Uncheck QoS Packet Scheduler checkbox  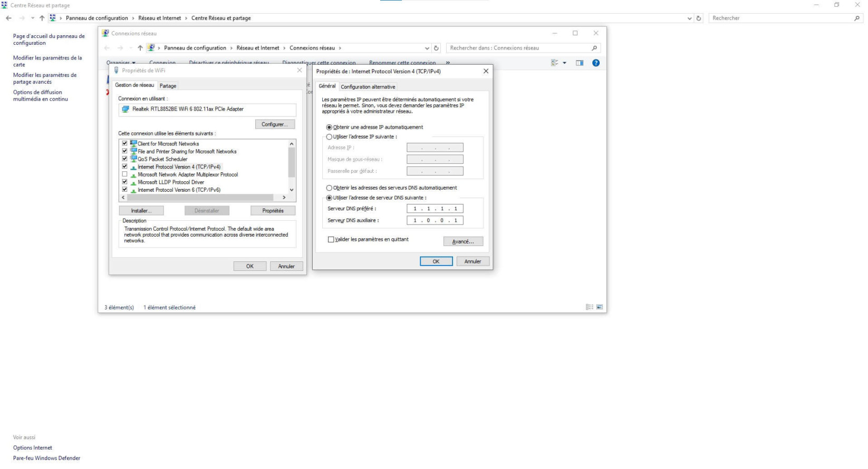[125, 159]
